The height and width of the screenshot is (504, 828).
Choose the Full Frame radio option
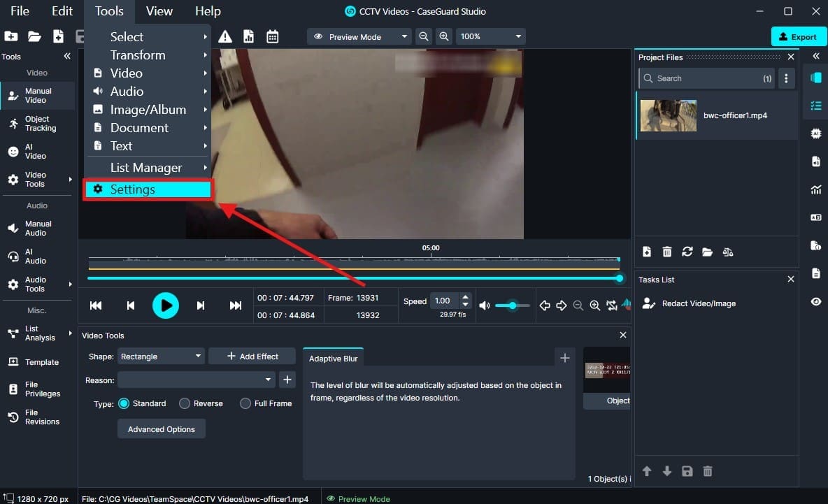pos(245,403)
